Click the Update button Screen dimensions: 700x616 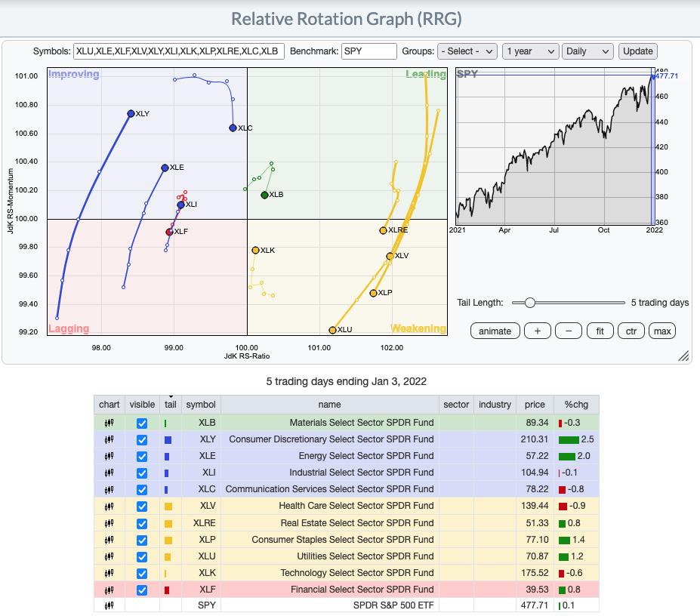click(638, 51)
